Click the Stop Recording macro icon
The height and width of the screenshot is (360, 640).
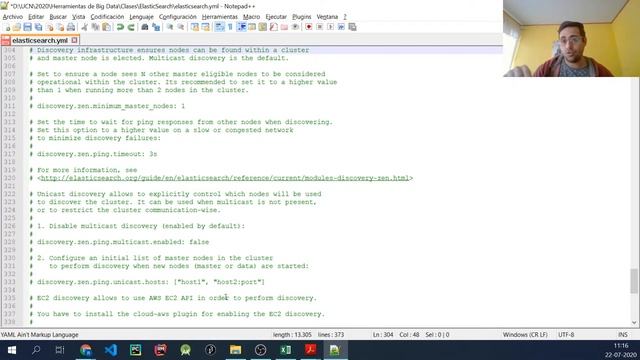tap(320, 27)
